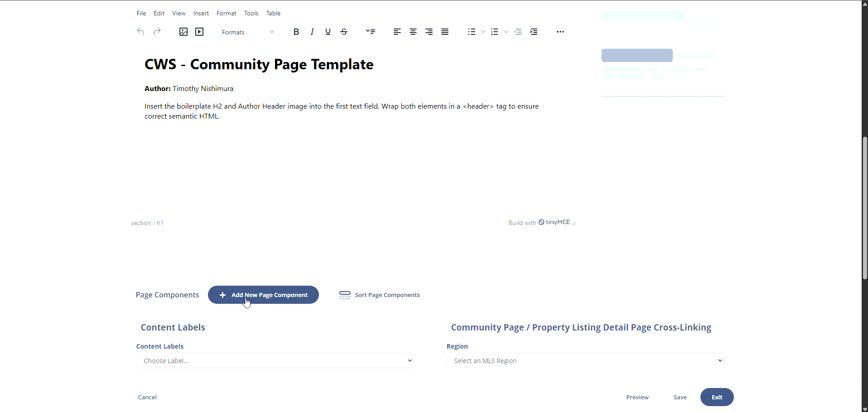Insert a numbered list
The image size is (868, 412).
[x=495, y=32]
